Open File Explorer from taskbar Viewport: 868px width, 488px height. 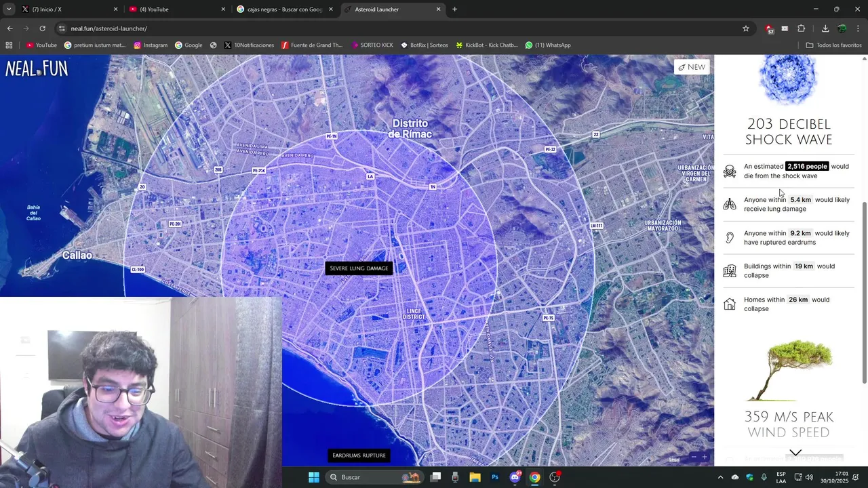click(x=475, y=477)
